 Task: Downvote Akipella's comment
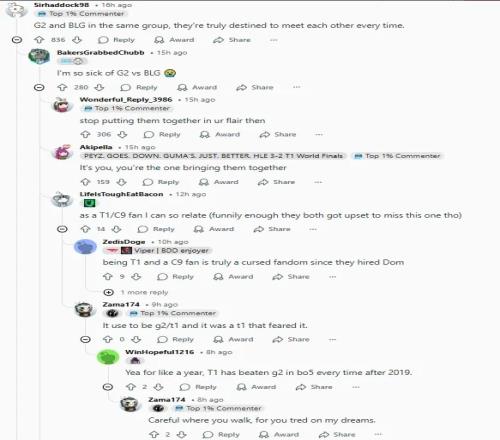point(122,182)
